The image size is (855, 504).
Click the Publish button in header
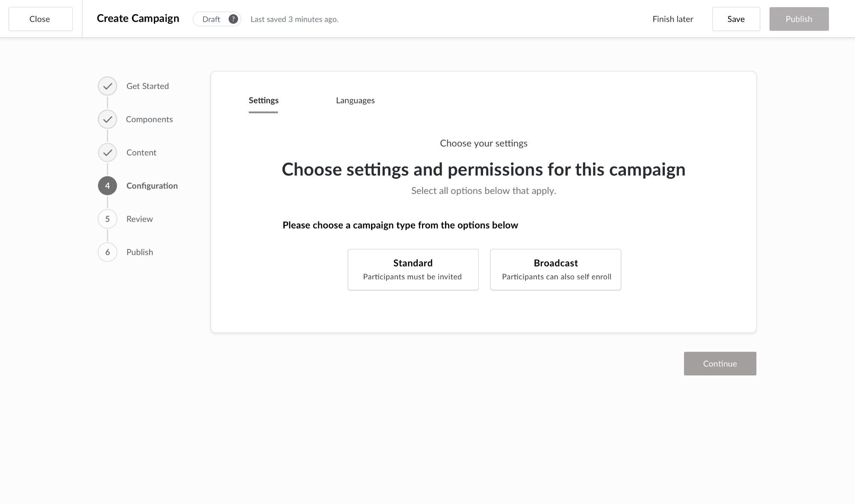click(x=799, y=19)
